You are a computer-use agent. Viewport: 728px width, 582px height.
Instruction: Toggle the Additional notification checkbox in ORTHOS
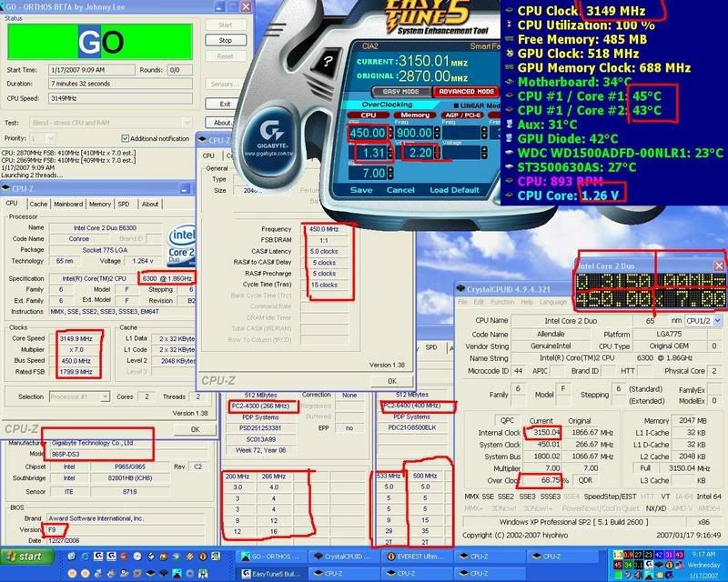125,138
